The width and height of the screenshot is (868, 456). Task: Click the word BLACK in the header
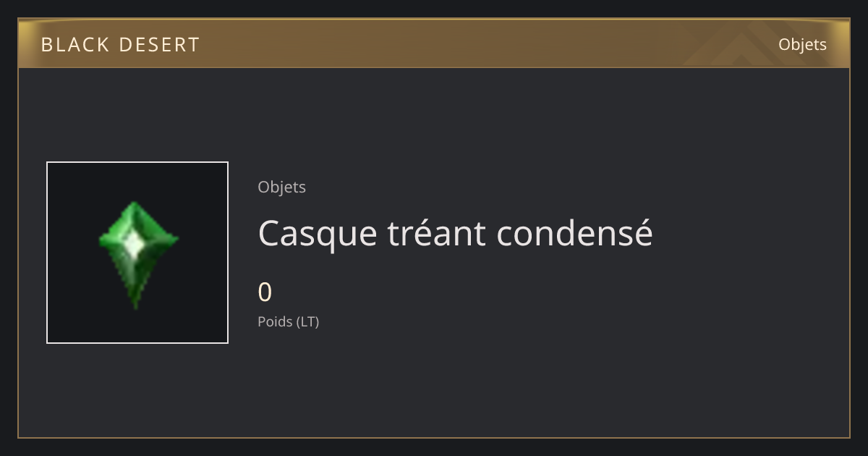tap(75, 45)
